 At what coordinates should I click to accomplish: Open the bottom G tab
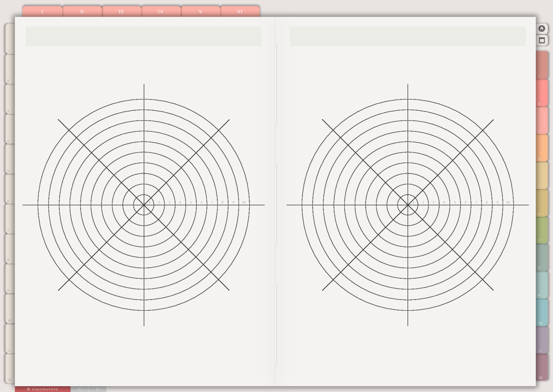click(79, 389)
